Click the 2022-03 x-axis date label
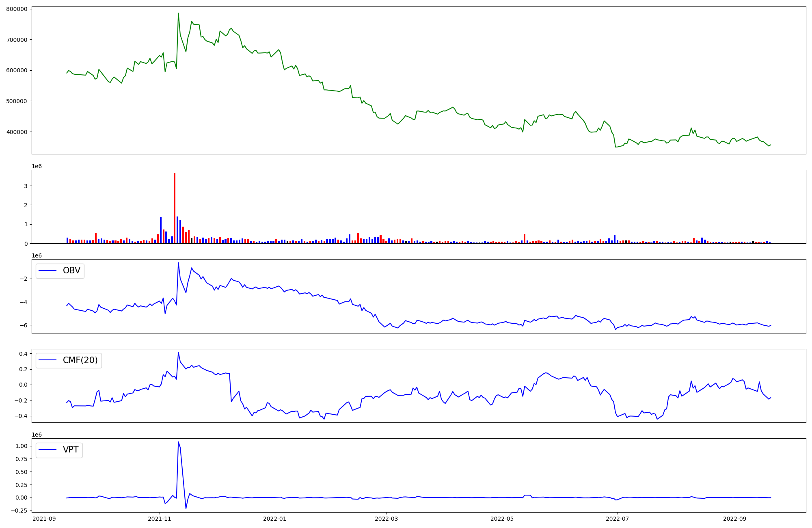The image size is (812, 528). click(387, 519)
